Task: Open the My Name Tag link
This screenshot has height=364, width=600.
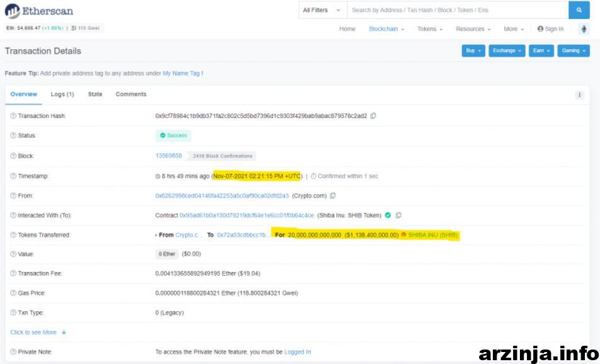Action: click(182, 74)
